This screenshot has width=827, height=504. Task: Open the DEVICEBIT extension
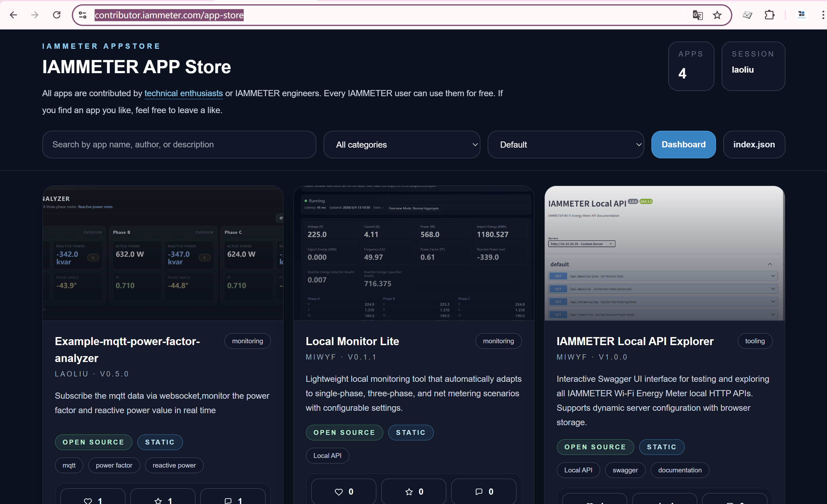pos(802,15)
